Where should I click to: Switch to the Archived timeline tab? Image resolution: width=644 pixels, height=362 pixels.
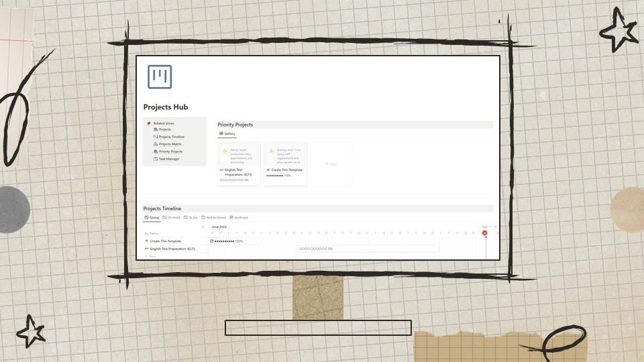(239, 217)
